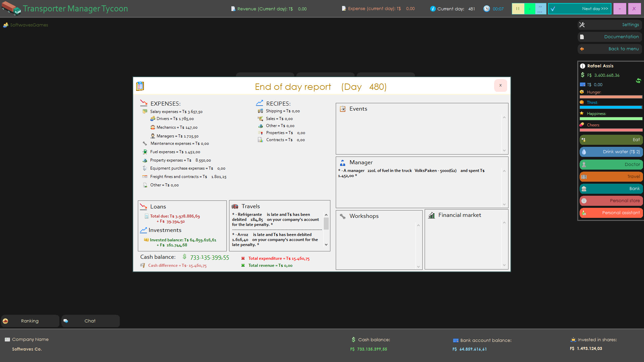Screen dimensions: 644x362
Task: Click the Thirst progress bar
Action: point(610,107)
